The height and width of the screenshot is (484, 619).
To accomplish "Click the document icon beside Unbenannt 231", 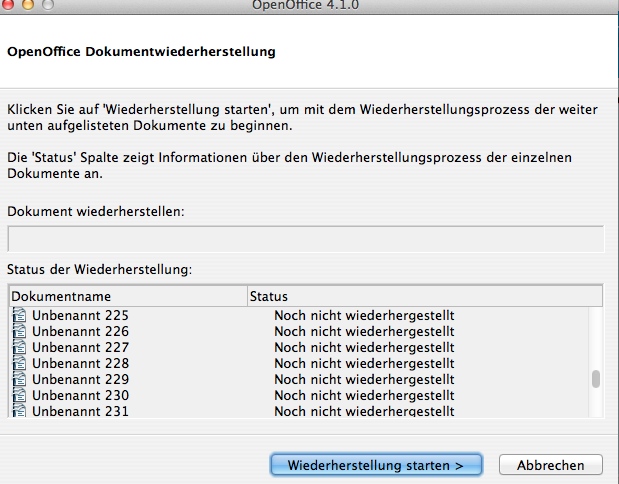I will (x=19, y=411).
